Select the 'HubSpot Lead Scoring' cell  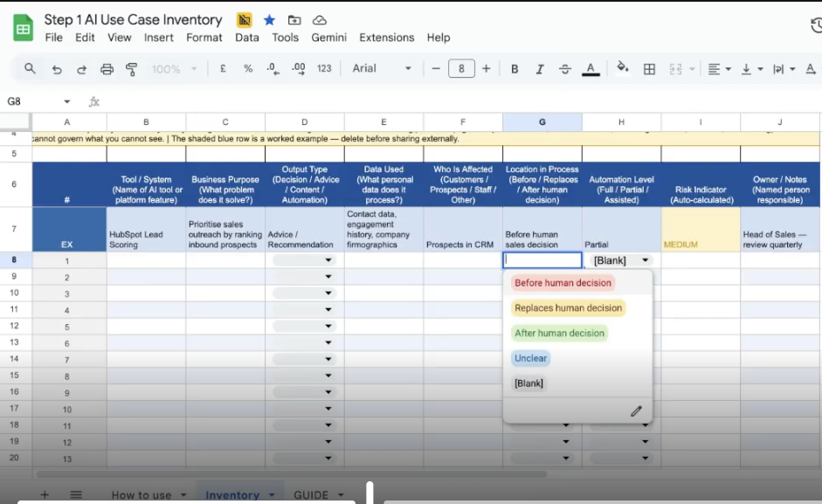(x=146, y=229)
